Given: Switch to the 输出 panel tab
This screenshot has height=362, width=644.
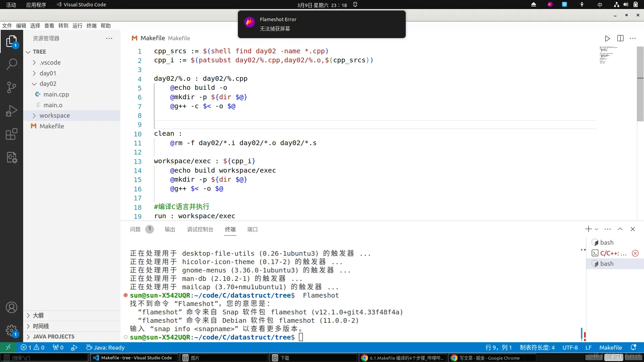Looking at the screenshot, I should (x=170, y=230).
